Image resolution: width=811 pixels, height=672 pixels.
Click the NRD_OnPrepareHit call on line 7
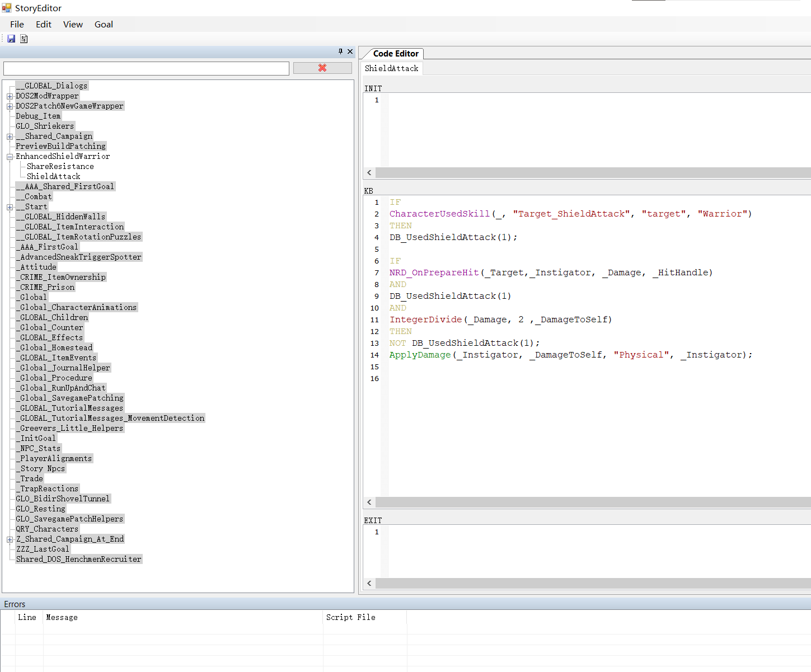(434, 272)
